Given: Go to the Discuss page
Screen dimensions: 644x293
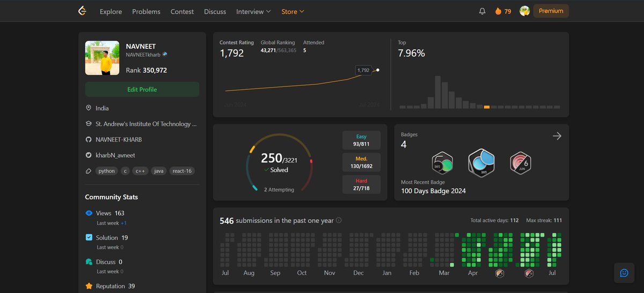Looking at the screenshot, I should tap(215, 11).
